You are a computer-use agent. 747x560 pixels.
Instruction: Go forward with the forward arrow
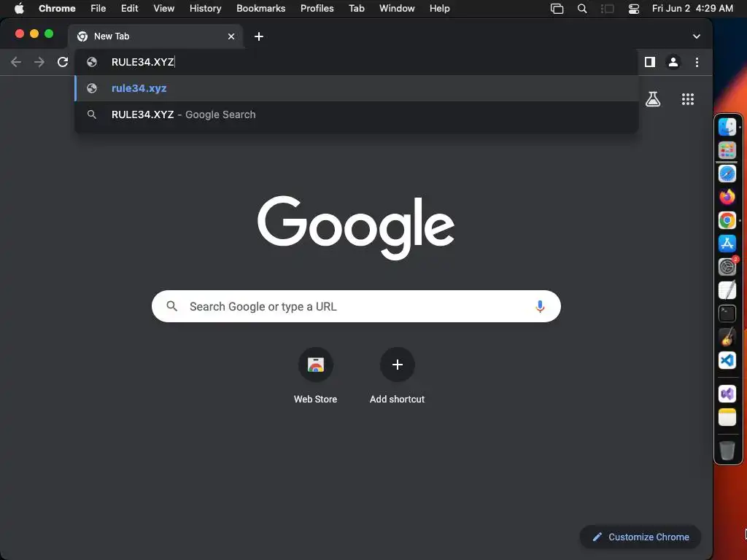(x=39, y=62)
